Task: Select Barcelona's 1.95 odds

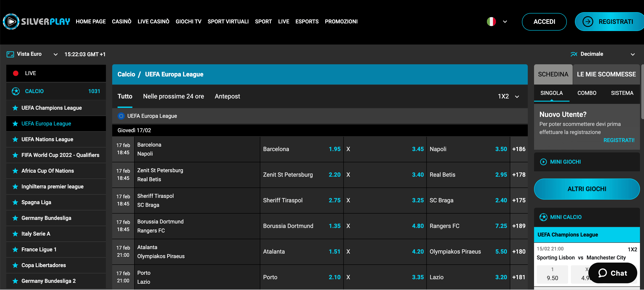Action: click(302, 149)
